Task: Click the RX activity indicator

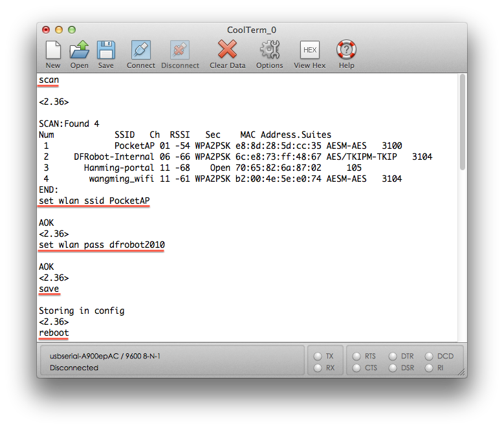Action: pyautogui.click(x=318, y=368)
